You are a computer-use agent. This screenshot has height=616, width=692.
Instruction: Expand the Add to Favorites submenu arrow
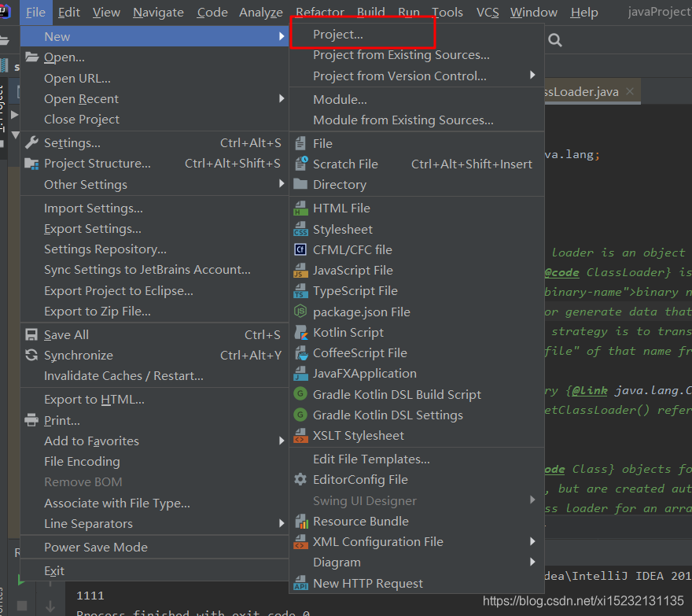click(282, 441)
